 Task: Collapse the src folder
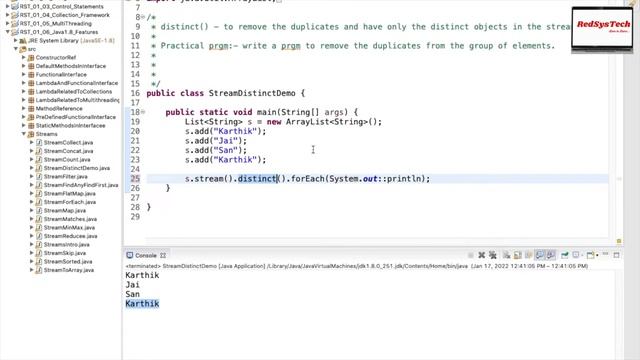[x=16, y=49]
